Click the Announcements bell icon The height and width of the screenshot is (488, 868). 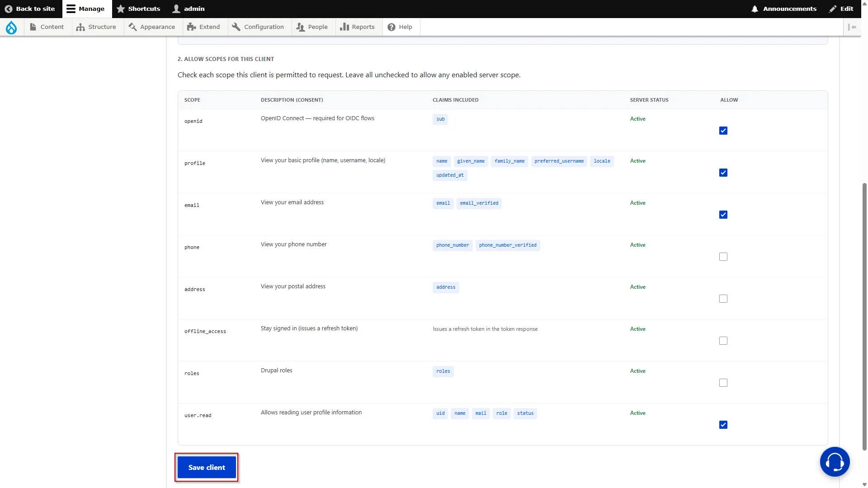[x=755, y=9]
